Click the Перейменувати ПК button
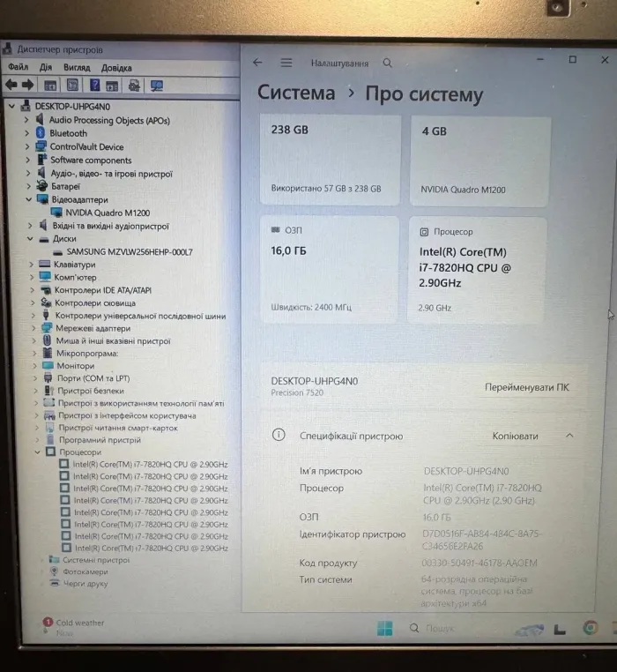Image resolution: width=617 pixels, height=672 pixels. click(526, 387)
